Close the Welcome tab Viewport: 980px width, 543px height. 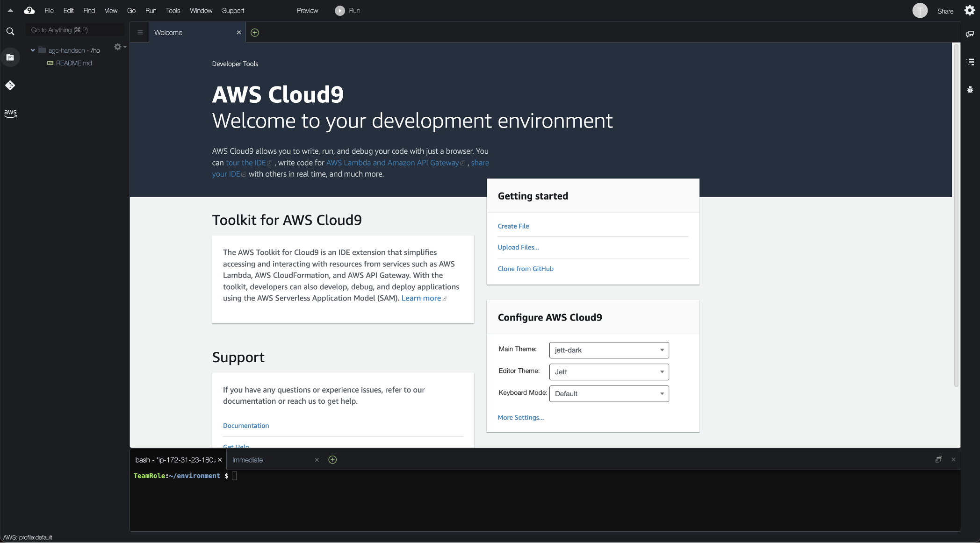(239, 32)
